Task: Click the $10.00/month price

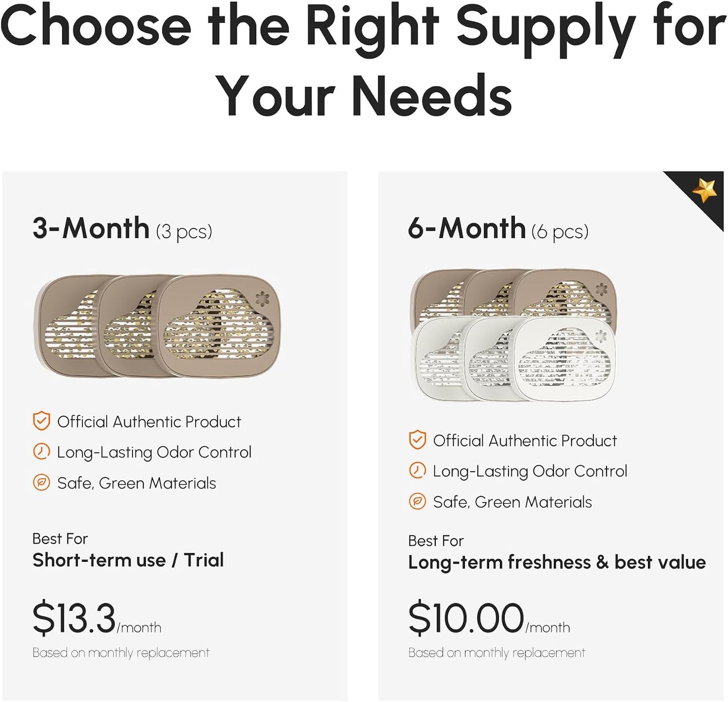Action: tap(489, 618)
